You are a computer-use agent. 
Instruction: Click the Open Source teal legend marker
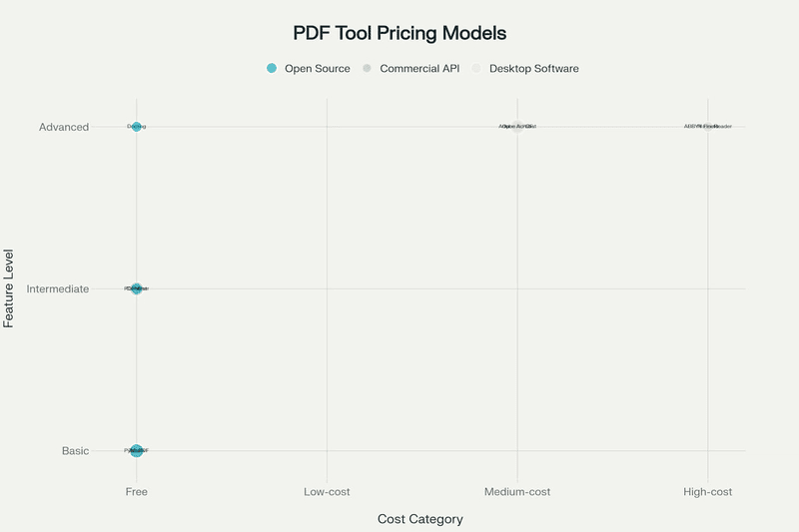tap(271, 69)
